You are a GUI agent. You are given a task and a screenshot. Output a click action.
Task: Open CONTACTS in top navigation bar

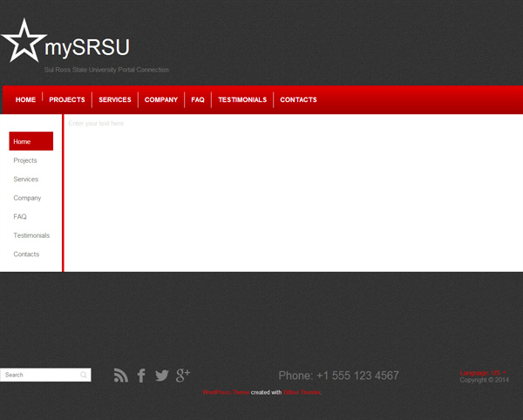tap(298, 100)
